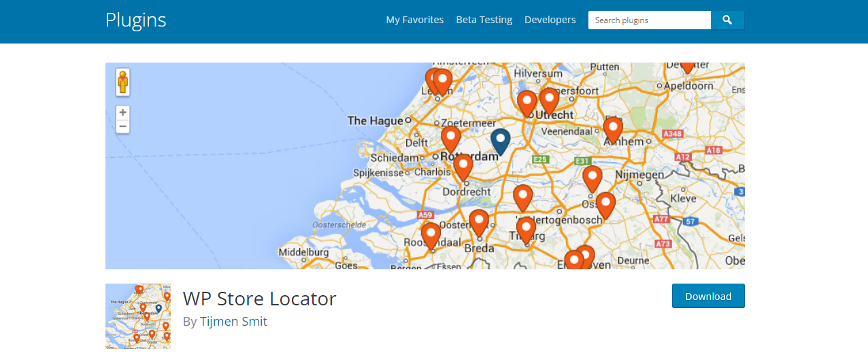Click the WP Store Locator heading
The width and height of the screenshot is (868, 355).
[x=260, y=298]
